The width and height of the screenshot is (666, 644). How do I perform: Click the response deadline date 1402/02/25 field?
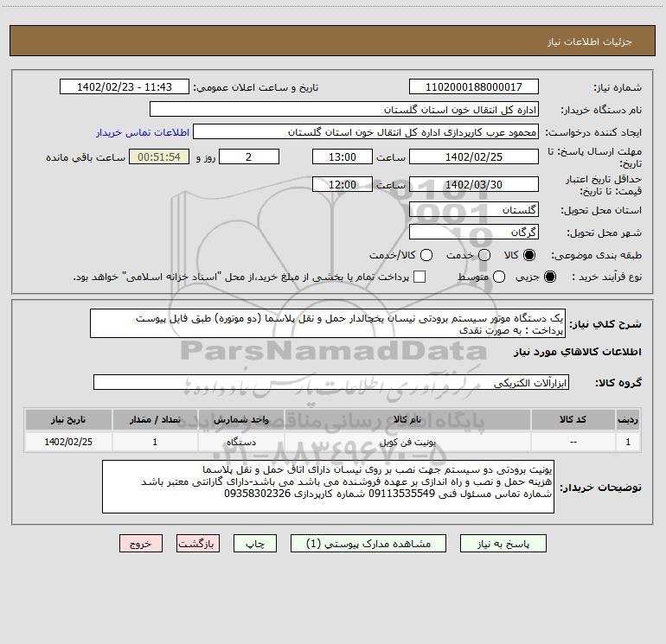(x=474, y=156)
